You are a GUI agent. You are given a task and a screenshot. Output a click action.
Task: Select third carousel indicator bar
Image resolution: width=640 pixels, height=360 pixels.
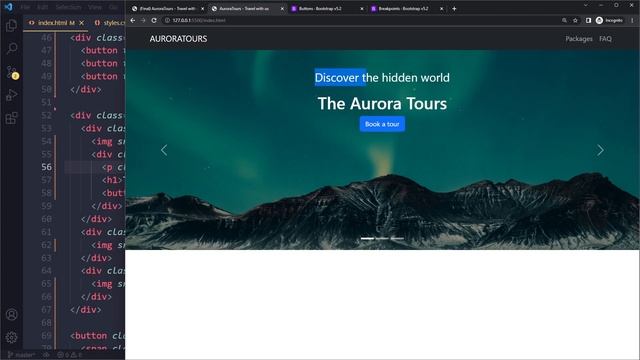(x=397, y=238)
